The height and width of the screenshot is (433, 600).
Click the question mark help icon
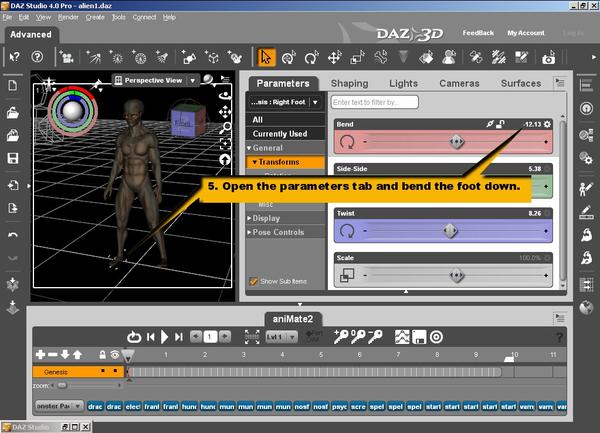[37, 57]
